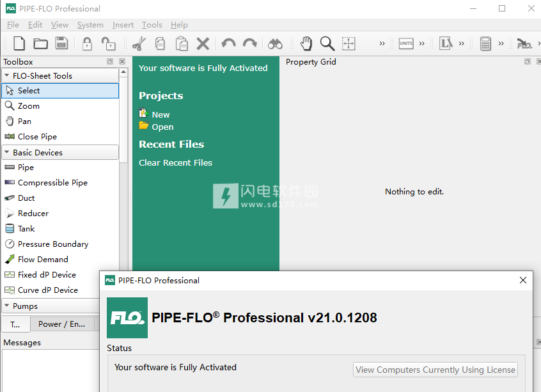Click the FLO pipe toolbar icon
Image resolution: width=541 pixels, height=392 pixels.
coord(524,44)
